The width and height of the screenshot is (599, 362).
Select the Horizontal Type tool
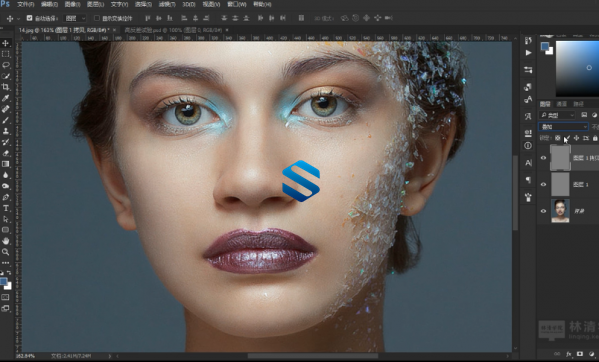point(6,208)
